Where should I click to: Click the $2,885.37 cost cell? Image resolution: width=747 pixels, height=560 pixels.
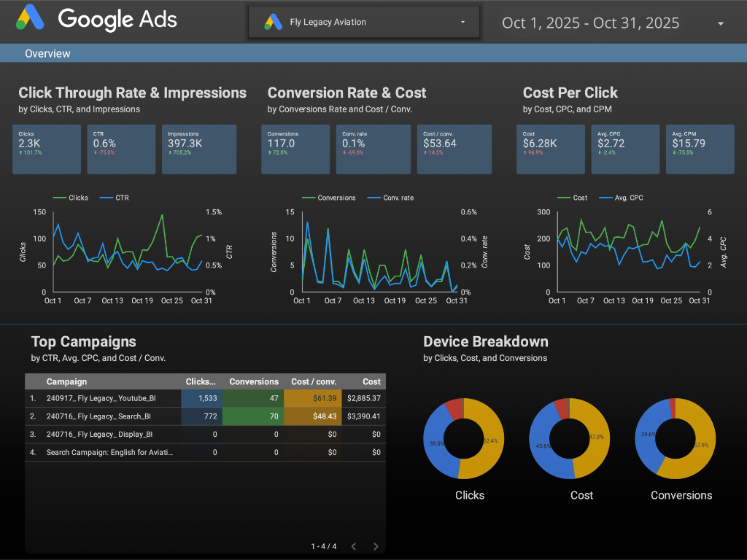tap(364, 398)
